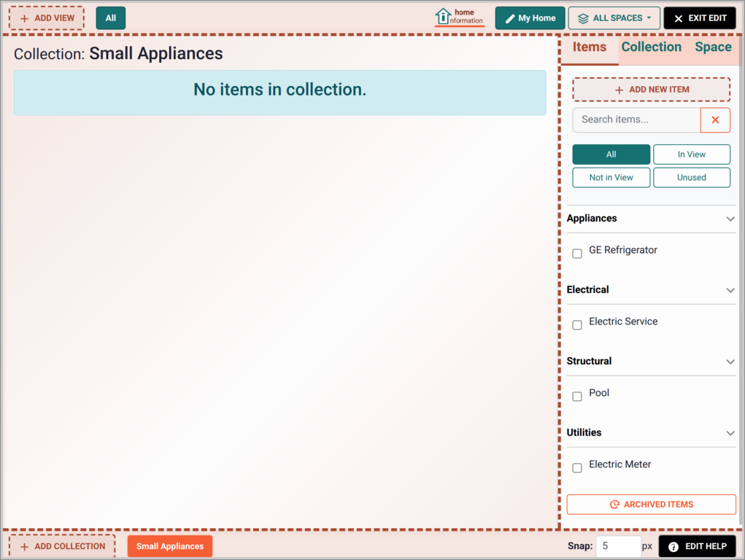Click the Snap px value field
The image size is (745, 560).
pos(618,546)
